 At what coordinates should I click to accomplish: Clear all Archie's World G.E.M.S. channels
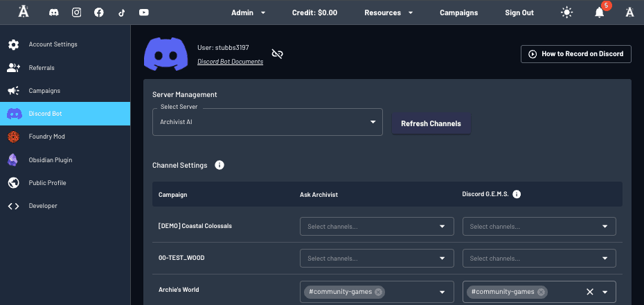tap(590, 292)
